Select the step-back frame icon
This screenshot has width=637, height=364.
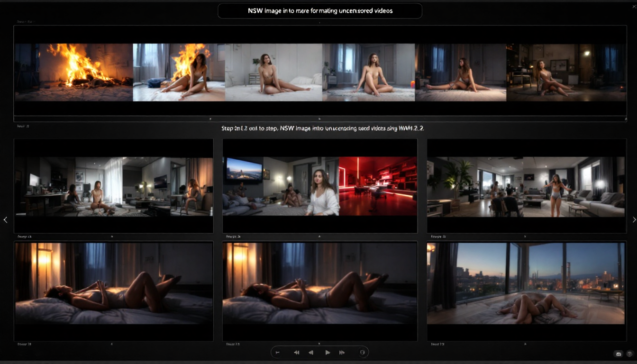297,352
